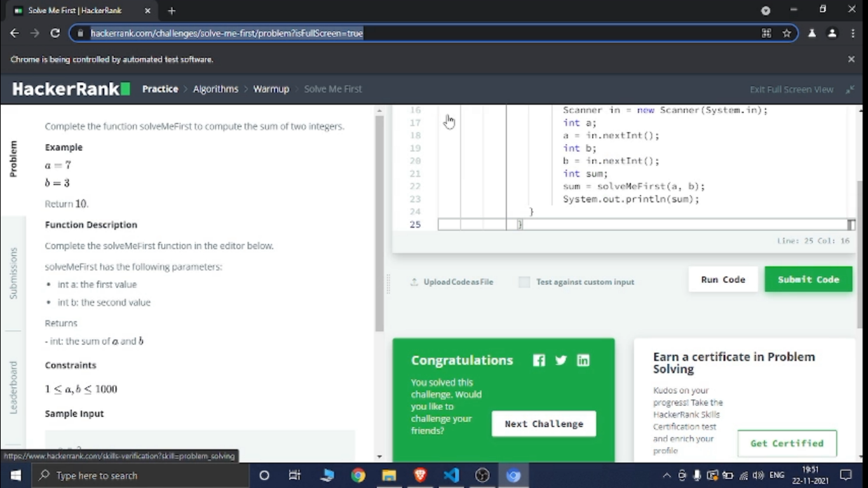Open the Chrome three-dot menu
The image size is (868, 488).
853,33
